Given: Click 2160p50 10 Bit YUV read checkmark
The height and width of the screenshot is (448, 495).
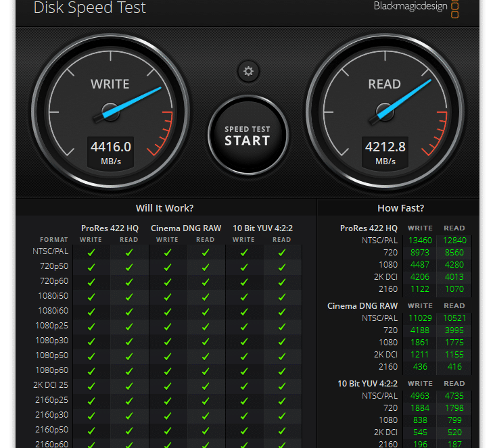Looking at the screenshot, I should tap(282, 430).
